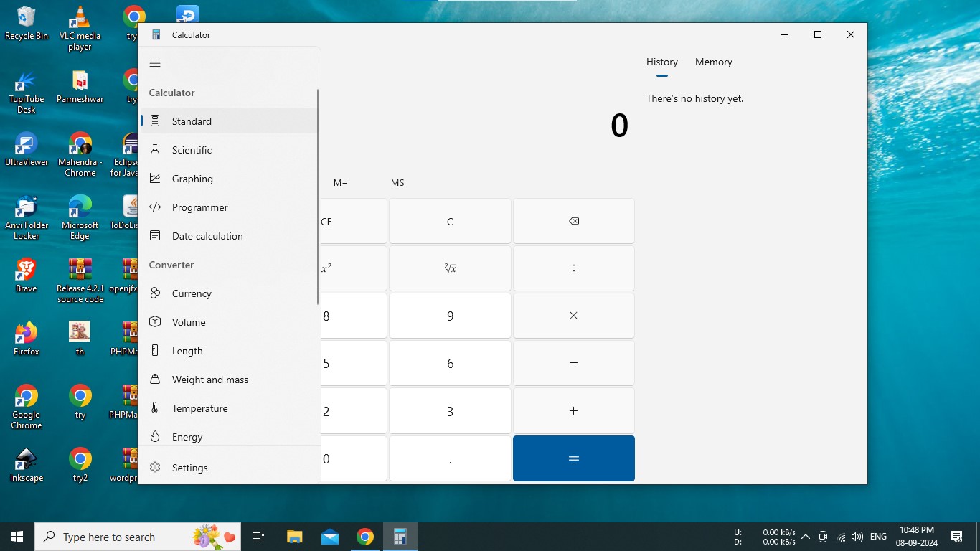Open network Wi-Fi tray icon
980x551 pixels.
[x=841, y=537]
